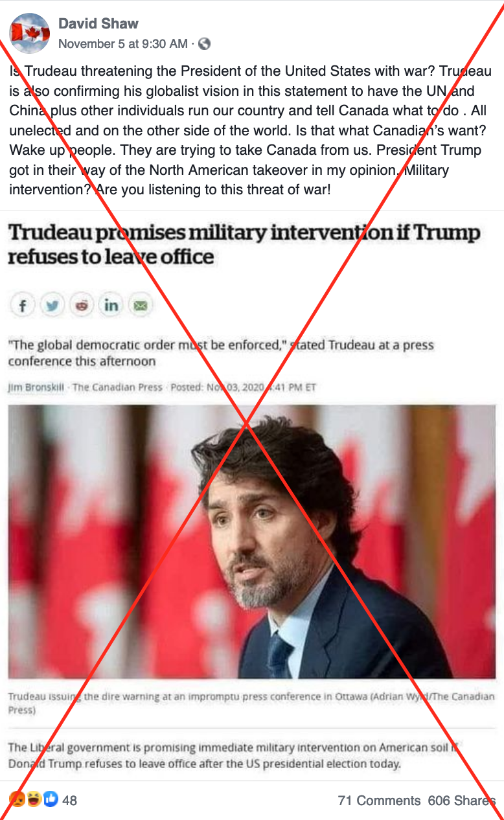The width and height of the screenshot is (504, 820).
Task: Share the article via Twitter icon
Action: point(52,305)
